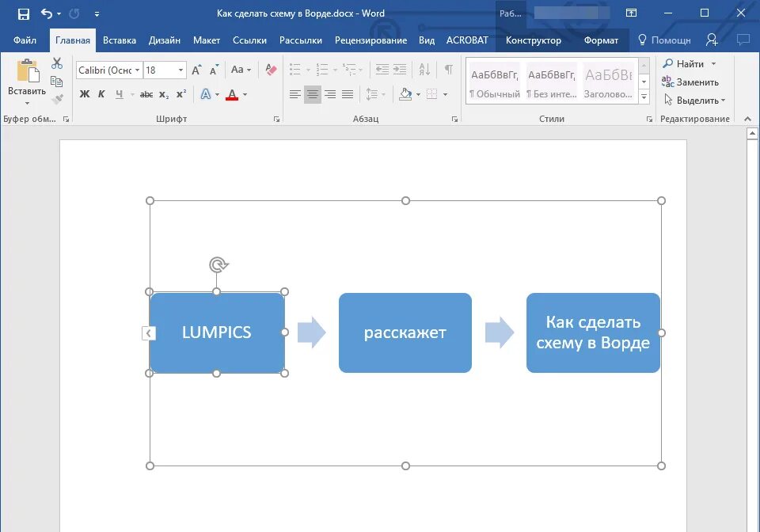
Task: Toggle strikethrough text
Action: pos(146,94)
